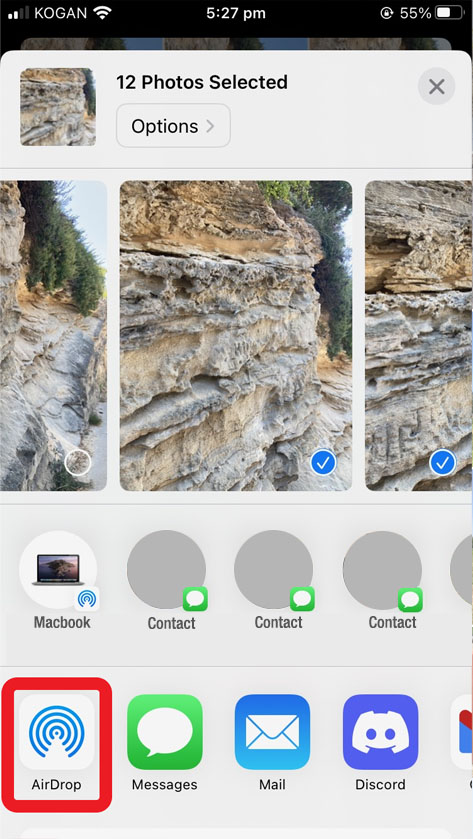Tap the KOGAN carrier name
Viewport: 473px width, 839px height.
pyautogui.click(x=60, y=13)
